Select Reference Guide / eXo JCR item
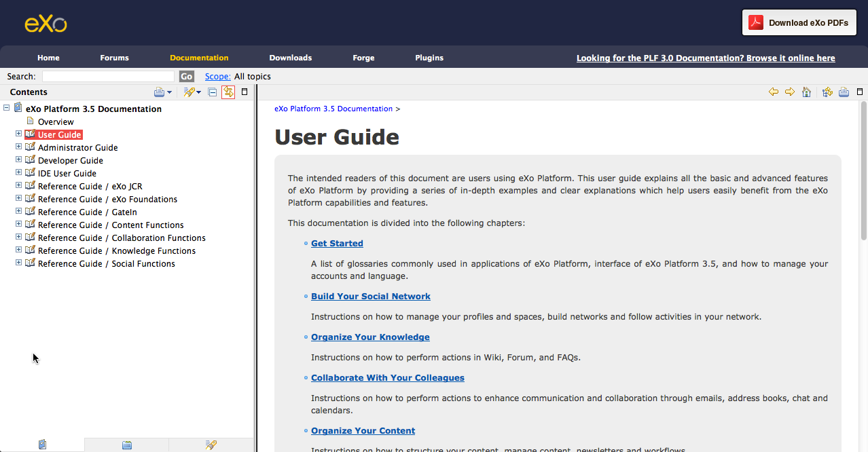868x452 pixels. tap(90, 186)
